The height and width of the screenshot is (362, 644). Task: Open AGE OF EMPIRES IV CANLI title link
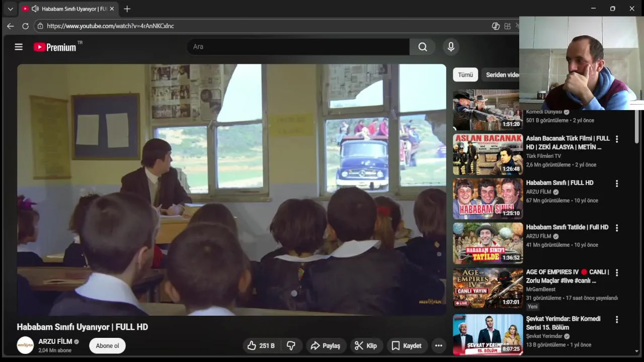tap(568, 276)
